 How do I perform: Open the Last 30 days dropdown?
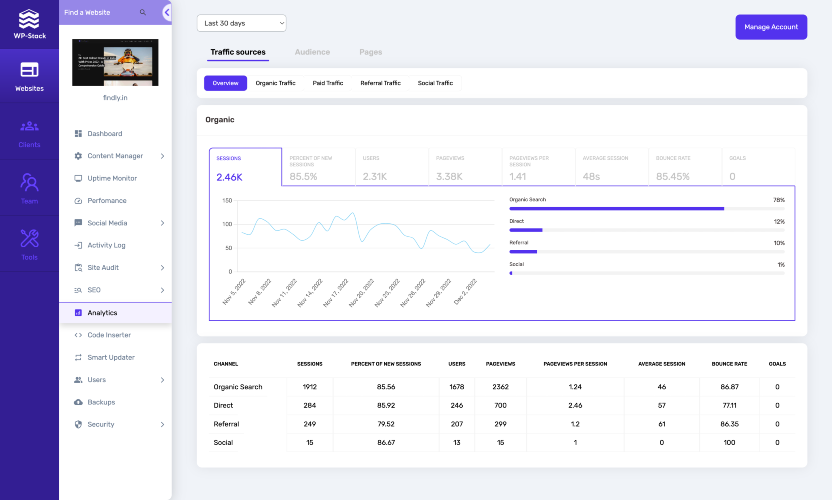coord(241,23)
